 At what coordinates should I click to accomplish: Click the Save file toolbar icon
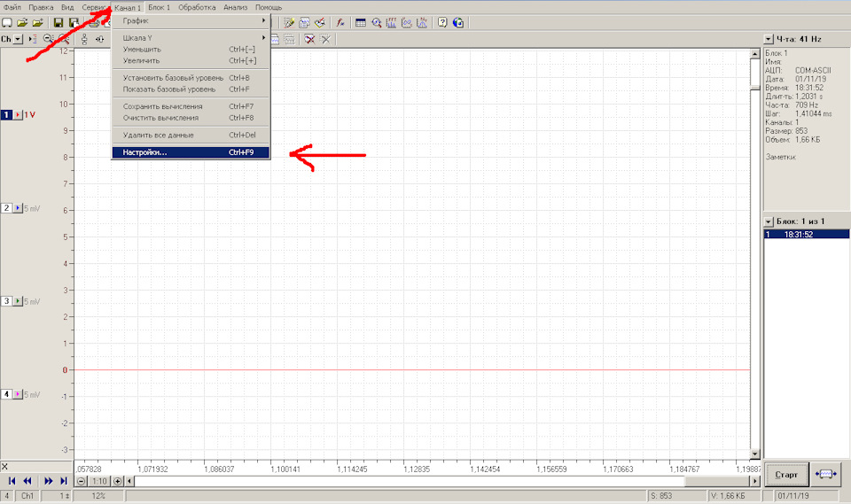click(58, 22)
